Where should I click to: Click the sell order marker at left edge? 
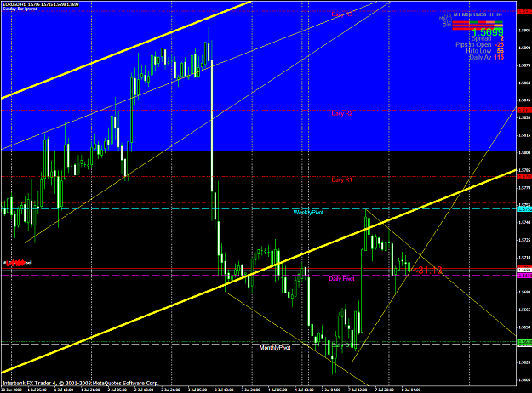click(x=18, y=263)
